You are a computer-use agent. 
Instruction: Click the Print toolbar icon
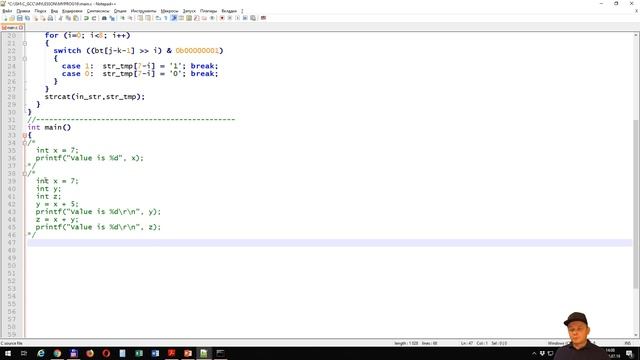[50, 18]
